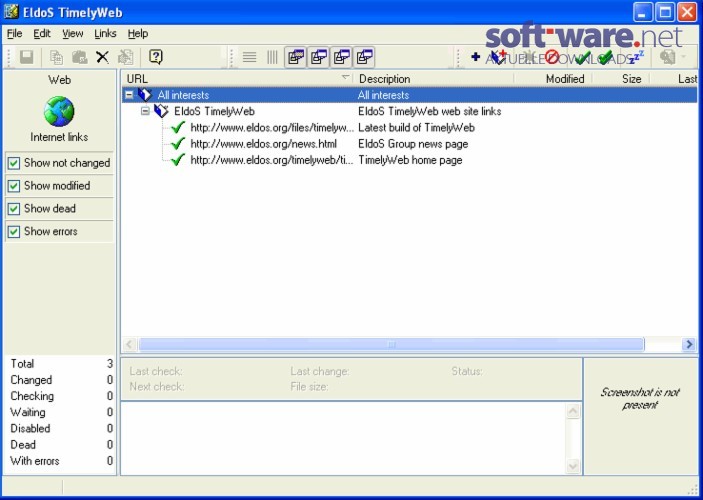Click the Description column header
Screen dimensions: 703x500
click(433, 79)
